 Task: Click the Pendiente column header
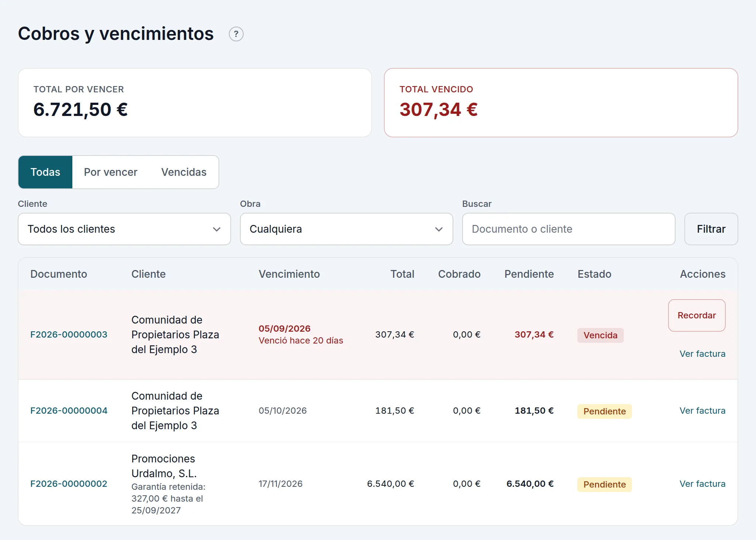(x=529, y=274)
